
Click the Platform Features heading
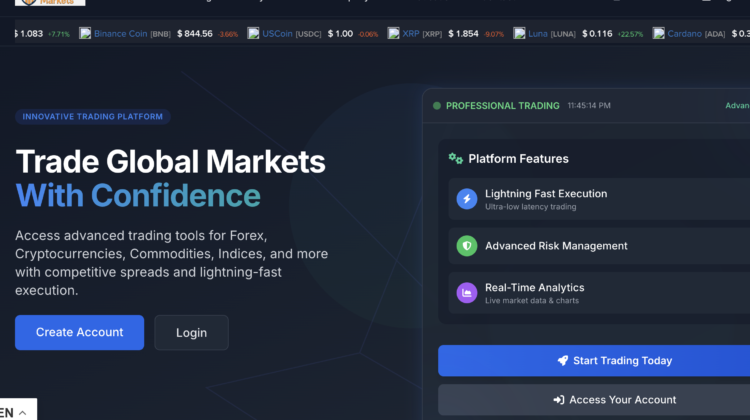point(518,159)
